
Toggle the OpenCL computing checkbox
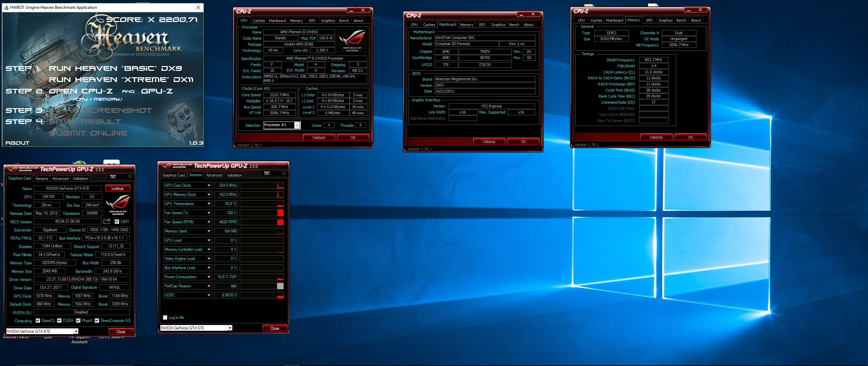coord(38,321)
